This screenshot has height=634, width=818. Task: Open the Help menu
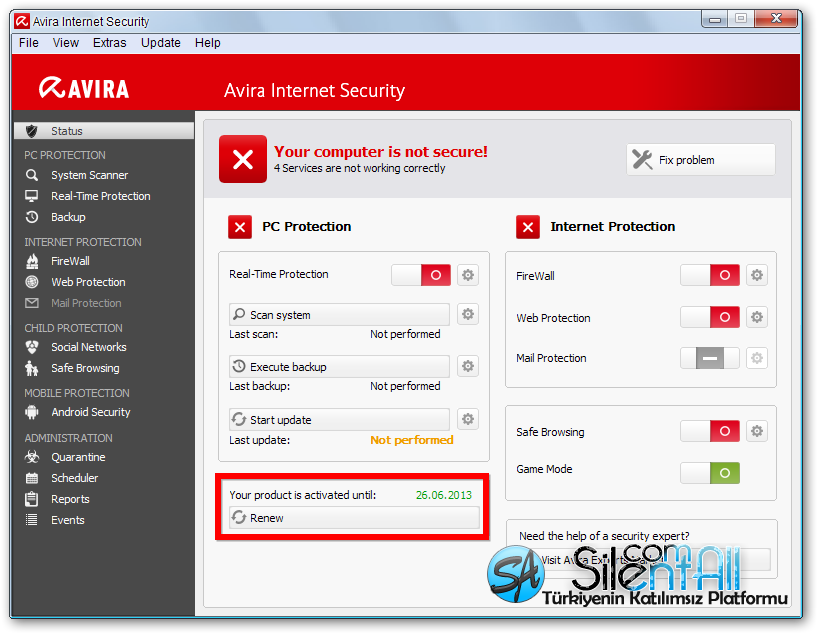pos(208,43)
